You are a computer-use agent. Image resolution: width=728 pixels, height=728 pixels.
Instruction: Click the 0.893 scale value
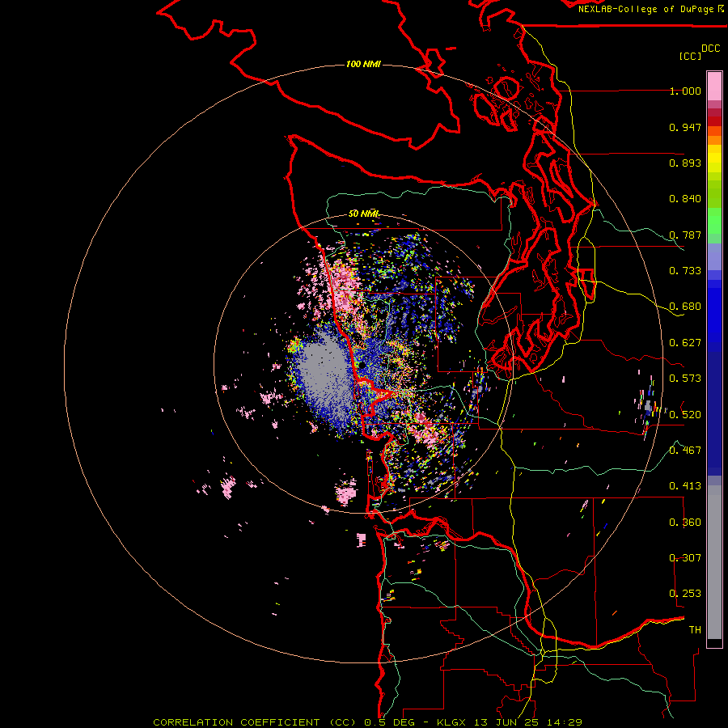point(685,163)
